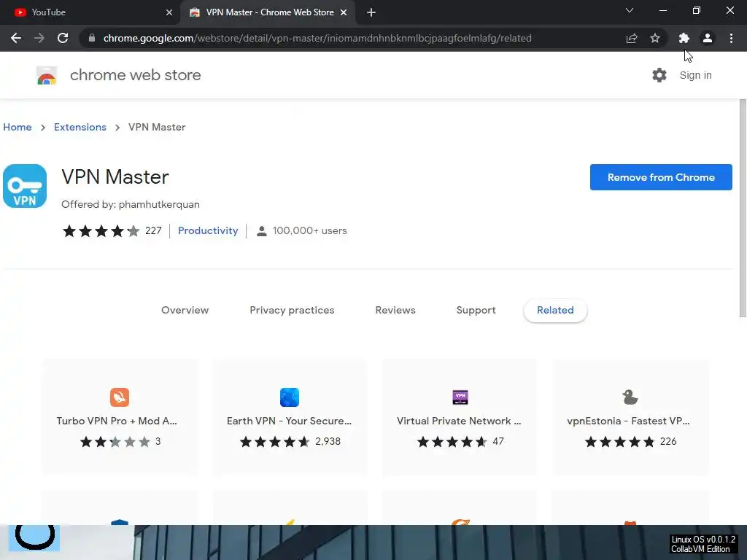Click the 100,000+ users text
This screenshot has height=560, width=747.
coord(309,231)
